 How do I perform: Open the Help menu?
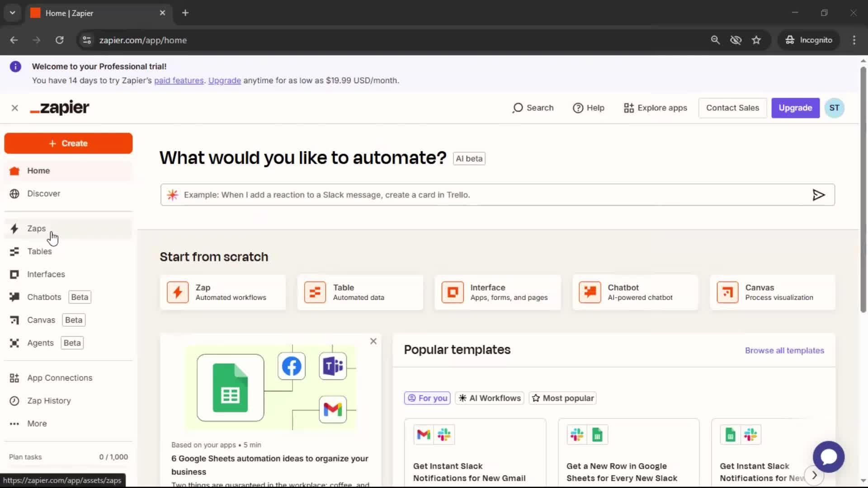[588, 108]
